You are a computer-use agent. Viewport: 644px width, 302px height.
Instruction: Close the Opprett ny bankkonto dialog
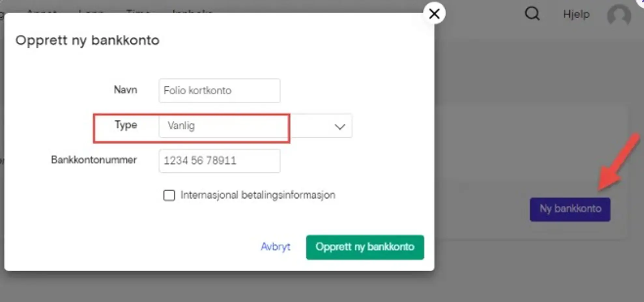[x=435, y=13]
